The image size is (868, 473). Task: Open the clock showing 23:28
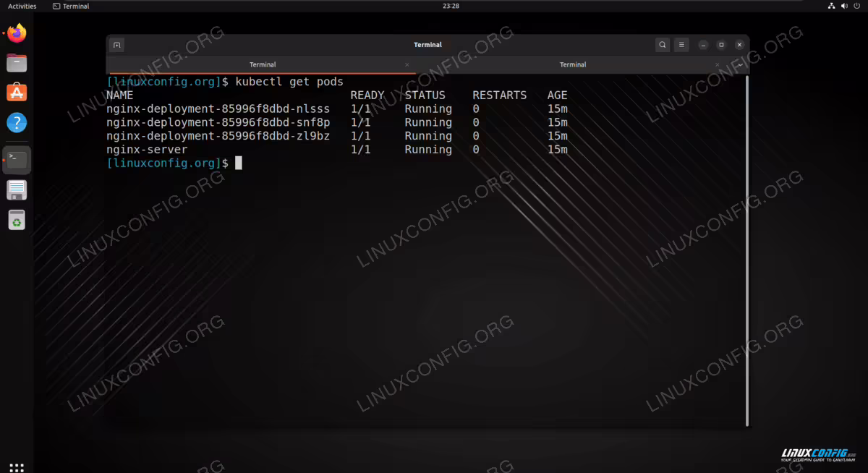click(x=451, y=6)
